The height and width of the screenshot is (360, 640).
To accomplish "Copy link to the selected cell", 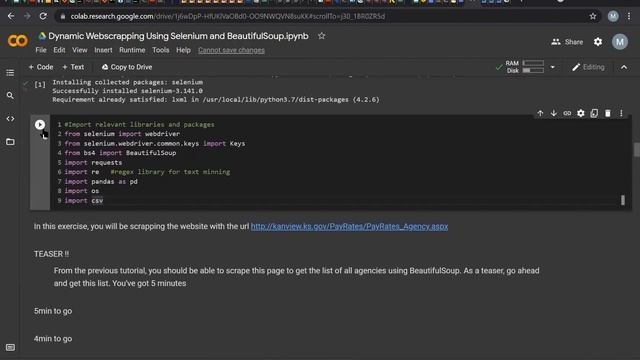I will pos(567,113).
